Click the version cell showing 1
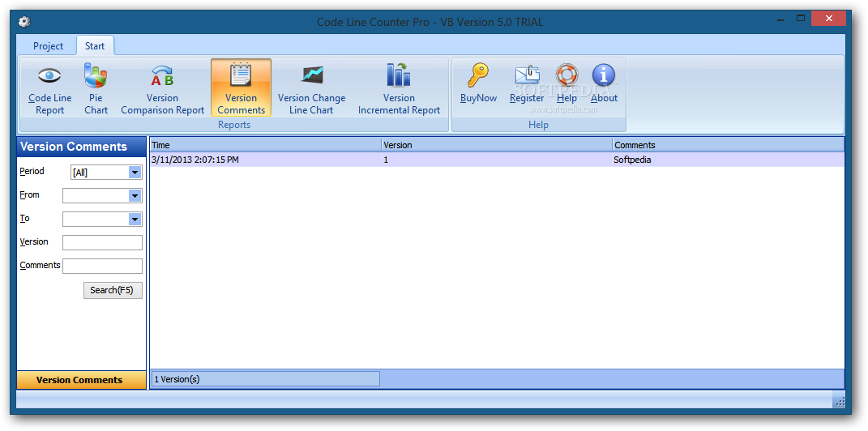Viewport: 868px width, 431px height. 385,160
